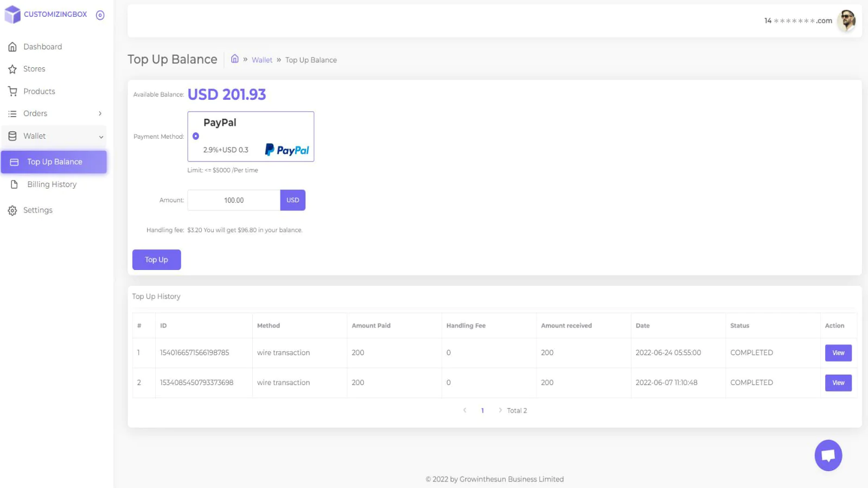The height and width of the screenshot is (488, 868).
Task: Go to Stores via star icon
Action: (x=12, y=69)
